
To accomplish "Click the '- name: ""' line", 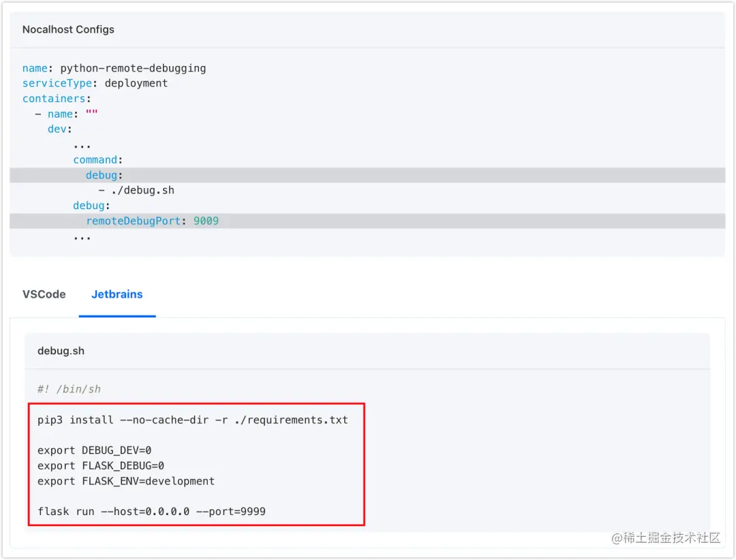I will (x=66, y=114).
